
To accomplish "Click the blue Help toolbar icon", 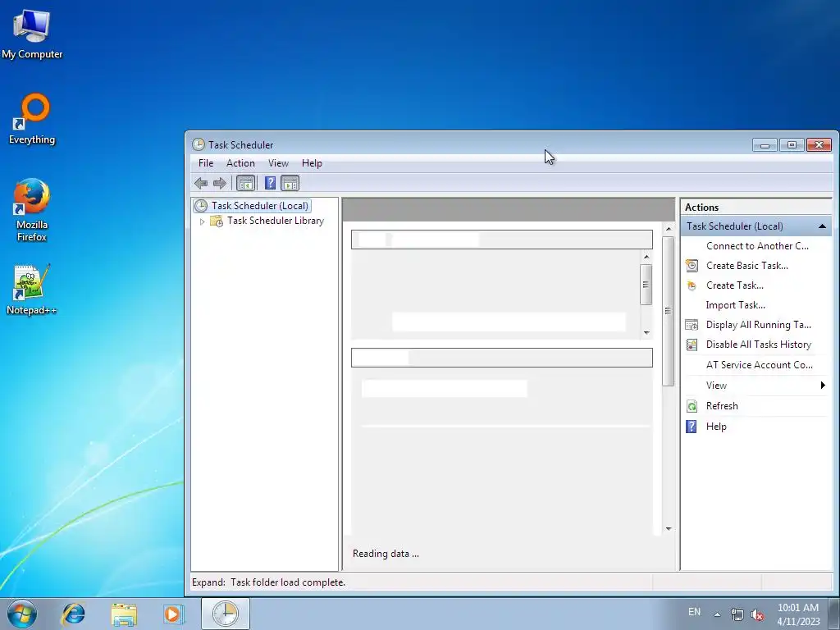I will point(271,183).
